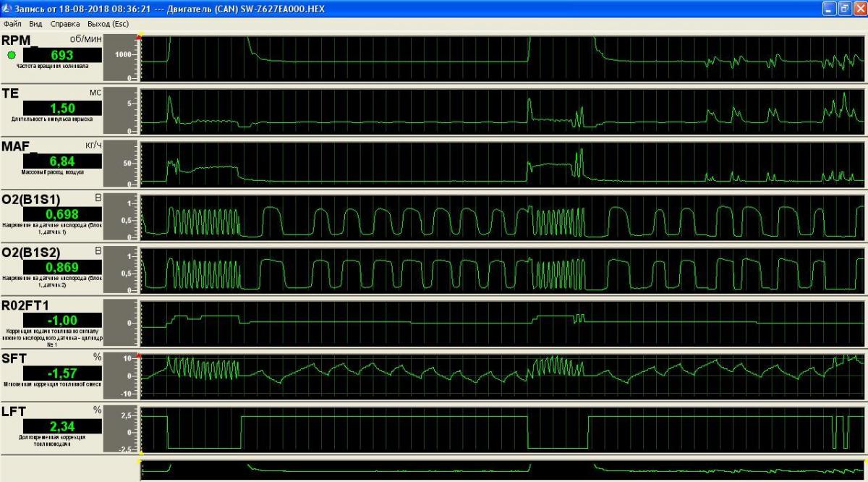Click description Длительность импульса впрыска

(x=52, y=119)
